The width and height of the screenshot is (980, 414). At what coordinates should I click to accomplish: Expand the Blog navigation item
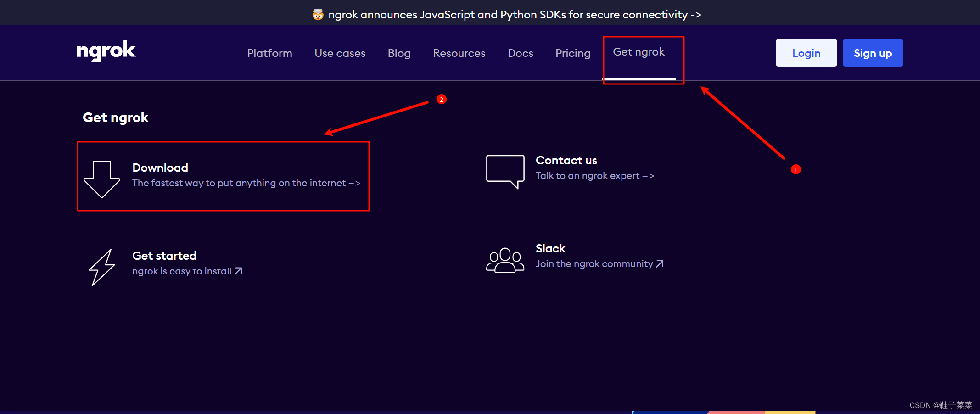point(398,53)
